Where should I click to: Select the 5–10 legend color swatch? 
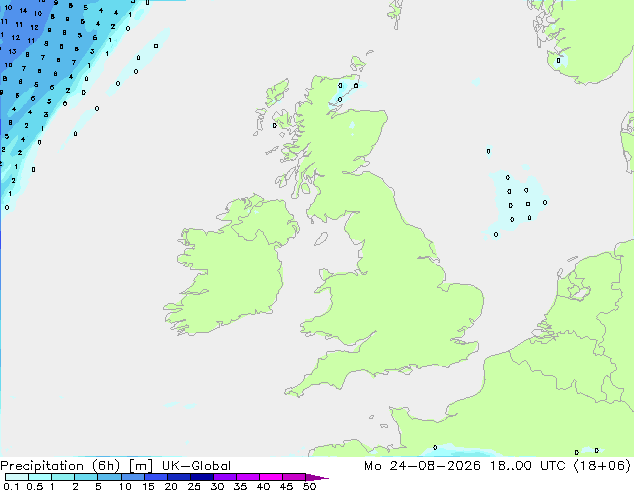(x=109, y=477)
